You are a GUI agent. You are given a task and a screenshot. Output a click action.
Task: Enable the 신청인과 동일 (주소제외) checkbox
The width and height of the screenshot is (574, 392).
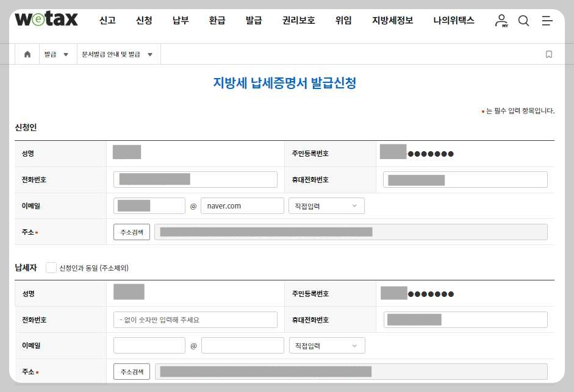click(51, 267)
